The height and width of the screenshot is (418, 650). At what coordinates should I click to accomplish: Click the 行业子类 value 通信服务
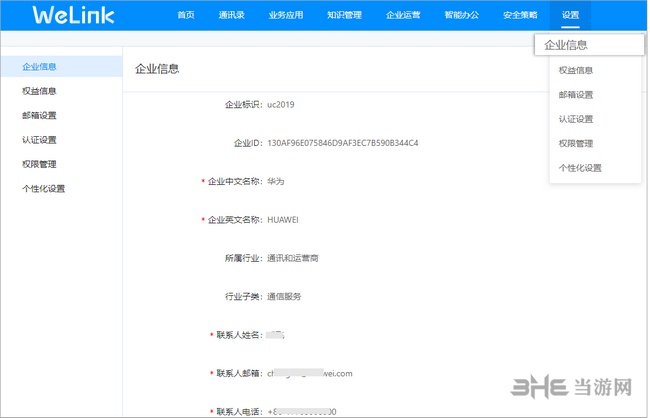click(284, 296)
